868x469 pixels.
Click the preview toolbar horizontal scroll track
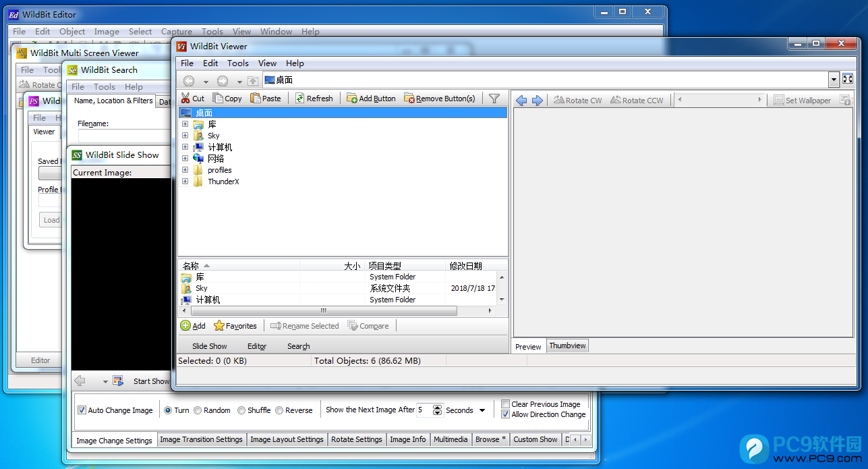(720, 100)
